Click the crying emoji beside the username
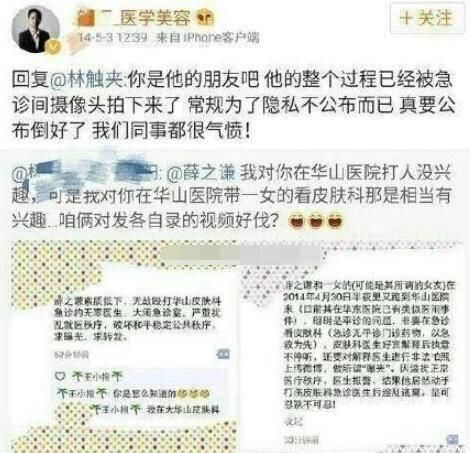470x453 pixels. tap(205, 18)
